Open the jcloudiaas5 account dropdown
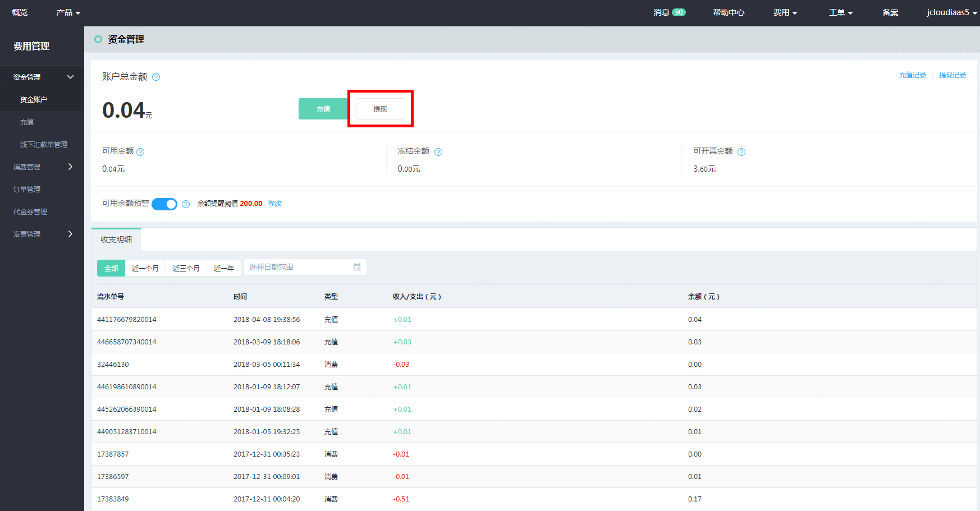Viewport: 980px width, 511px height. click(x=951, y=12)
